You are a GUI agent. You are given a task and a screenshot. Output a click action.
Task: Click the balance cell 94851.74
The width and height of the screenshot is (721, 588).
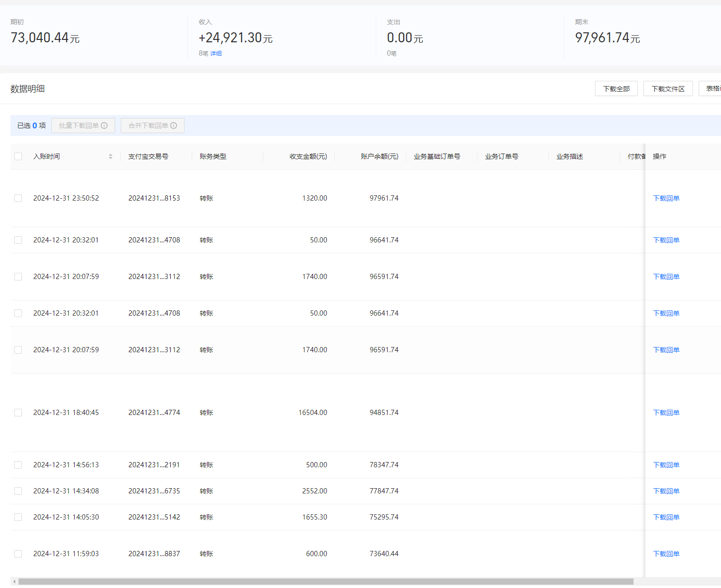pos(384,413)
